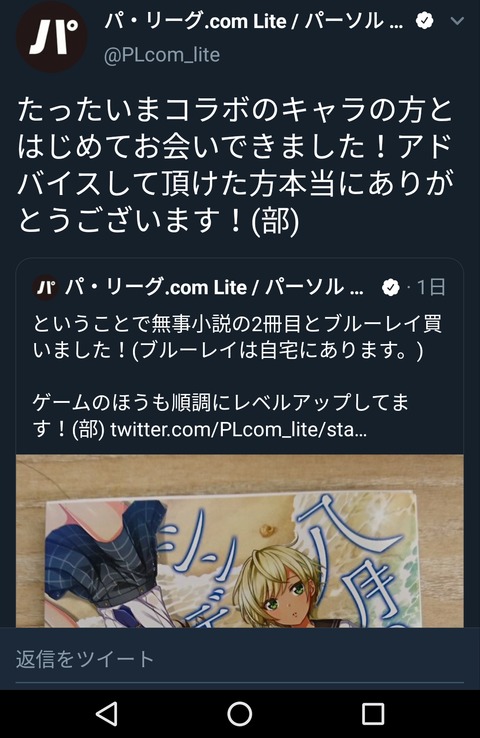
Task: Open the main author display name パ・リーグ.com Lite
Action: coord(254,21)
